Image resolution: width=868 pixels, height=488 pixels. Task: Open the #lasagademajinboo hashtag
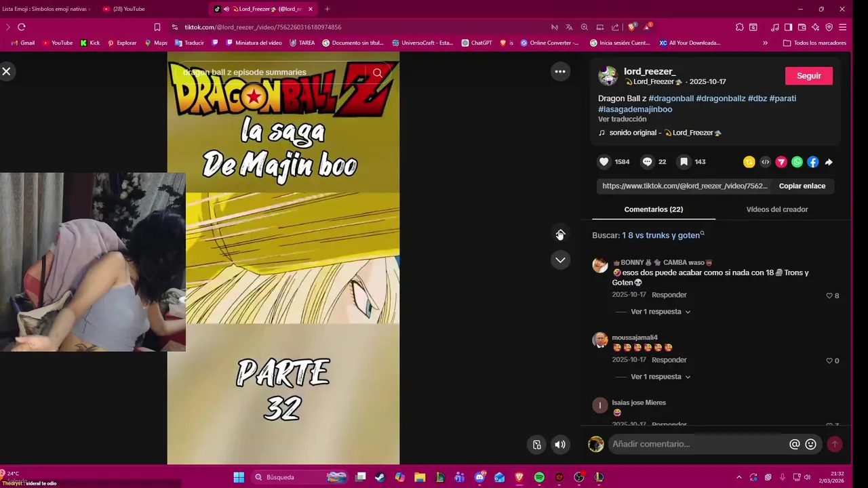pos(635,109)
